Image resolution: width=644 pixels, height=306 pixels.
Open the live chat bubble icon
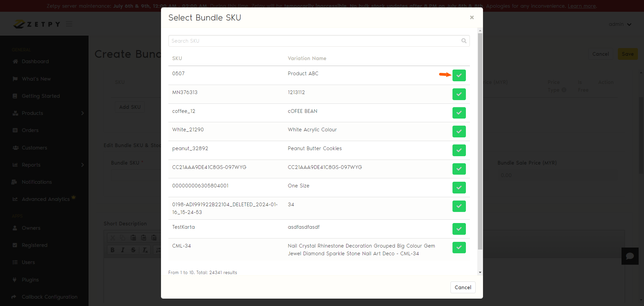(630, 256)
